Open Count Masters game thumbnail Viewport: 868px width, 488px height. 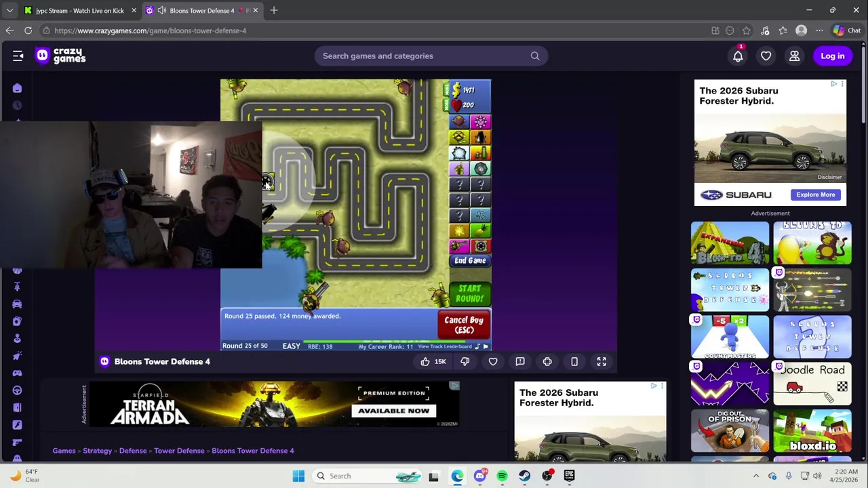(730, 337)
